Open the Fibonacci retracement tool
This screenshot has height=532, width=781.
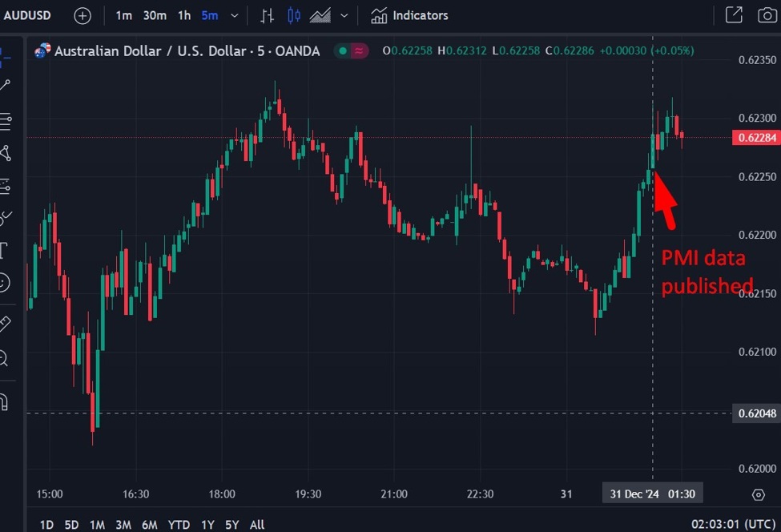(x=5, y=122)
